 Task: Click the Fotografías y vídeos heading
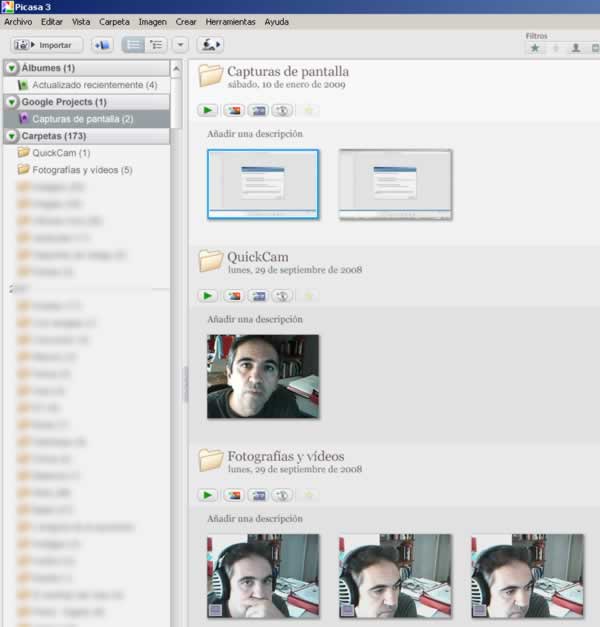pyautogui.click(x=286, y=456)
